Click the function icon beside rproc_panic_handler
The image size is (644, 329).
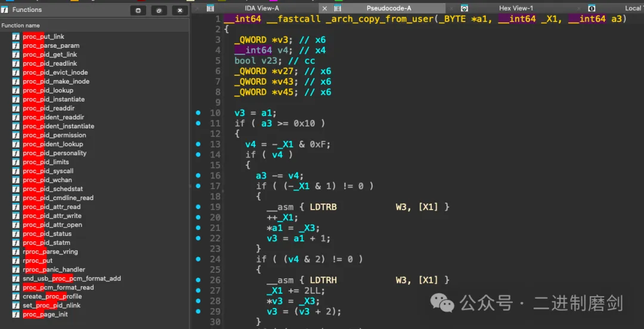point(16,270)
